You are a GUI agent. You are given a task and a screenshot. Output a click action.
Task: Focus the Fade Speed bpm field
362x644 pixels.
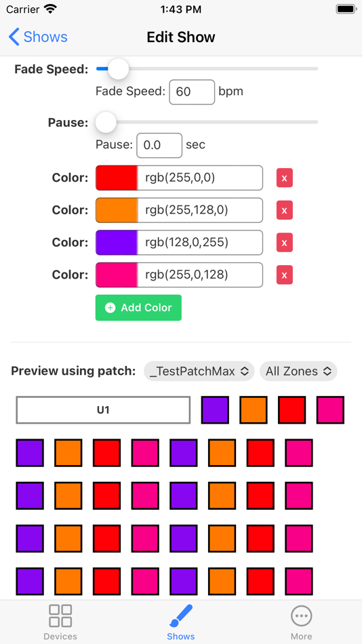(192, 92)
